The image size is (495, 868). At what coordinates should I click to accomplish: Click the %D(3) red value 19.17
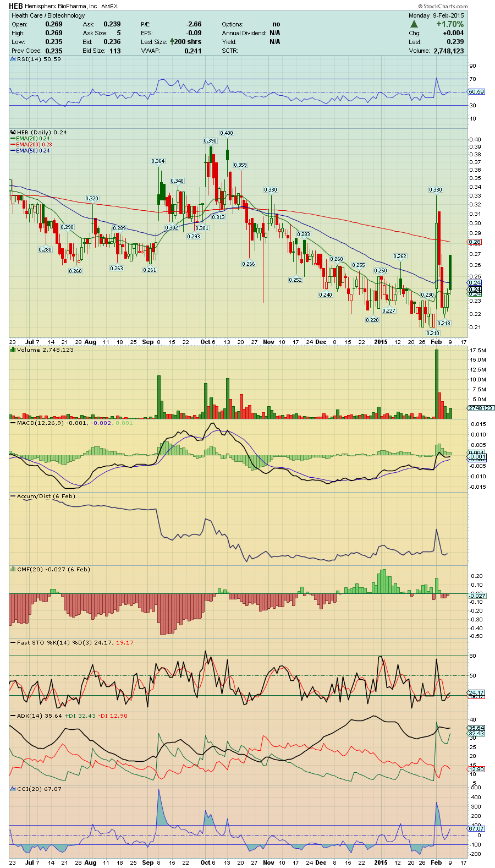[124, 643]
